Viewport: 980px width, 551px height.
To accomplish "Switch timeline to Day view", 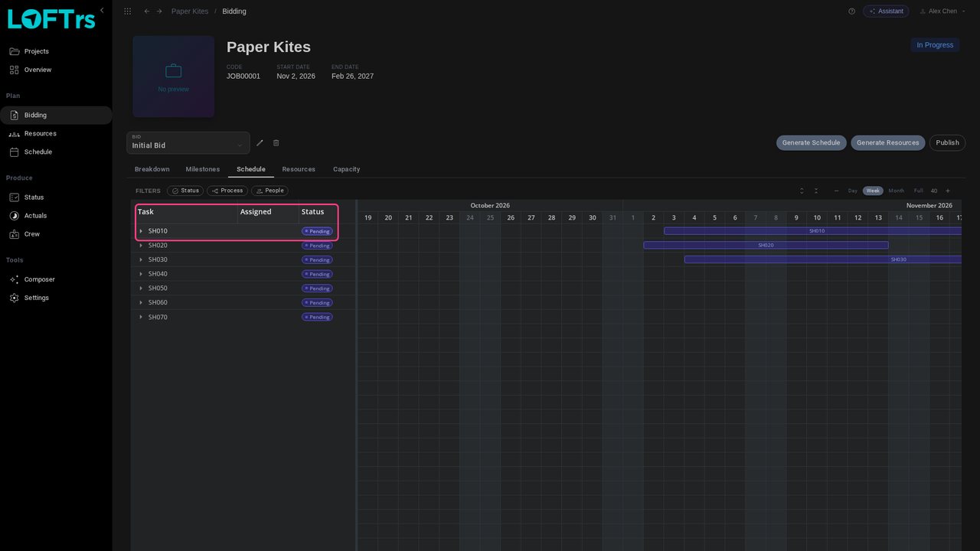I will 852,191.
